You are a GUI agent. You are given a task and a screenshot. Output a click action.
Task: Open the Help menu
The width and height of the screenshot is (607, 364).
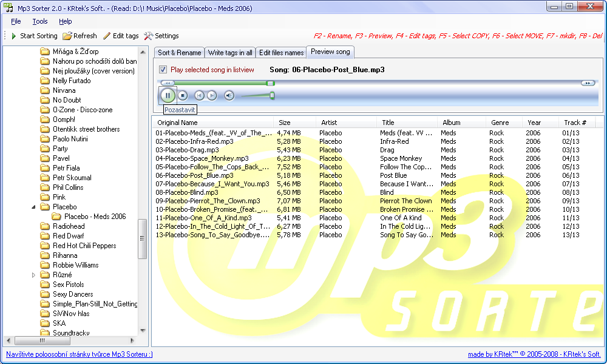coord(66,21)
